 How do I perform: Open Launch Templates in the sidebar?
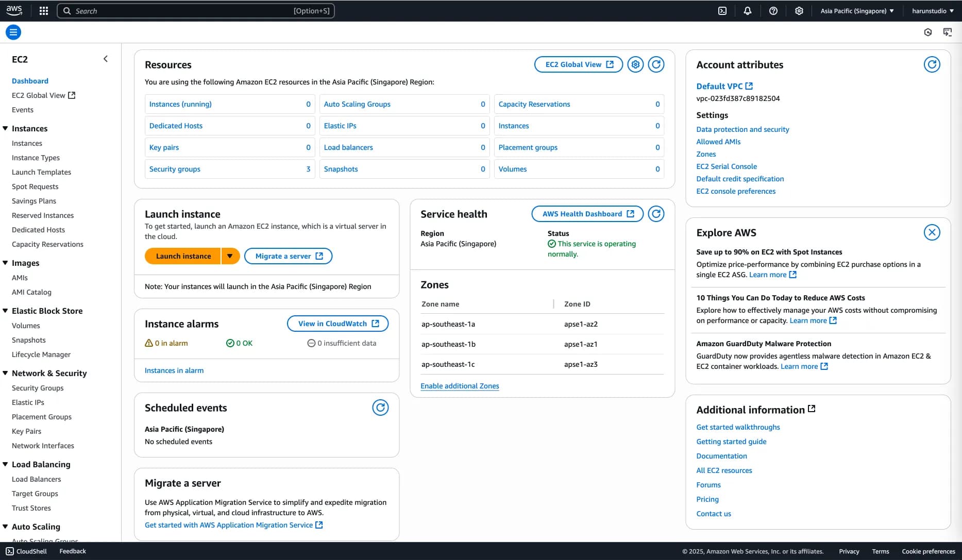click(x=41, y=172)
